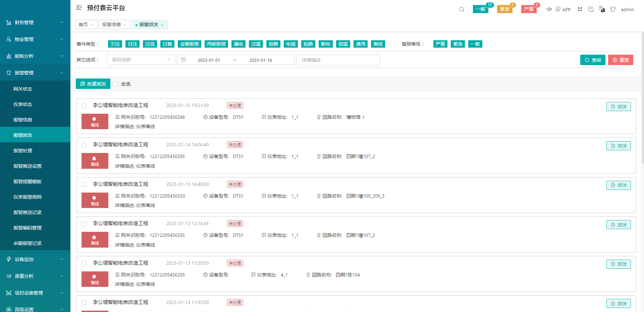Screen dimensions: 644x312
Task: Click the 报警管理 bell icon
Action: click(9, 73)
